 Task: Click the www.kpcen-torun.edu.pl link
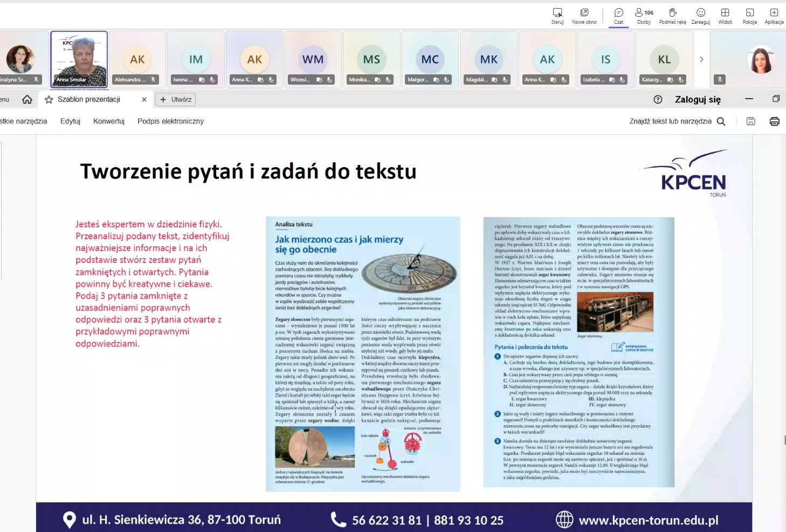649,520
